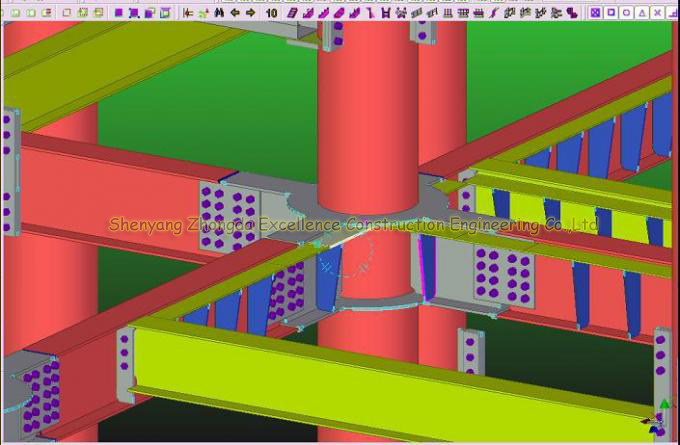Click the green icon just left of binoculars
Viewport: 680px width, 445px height.
pyautogui.click(x=204, y=13)
